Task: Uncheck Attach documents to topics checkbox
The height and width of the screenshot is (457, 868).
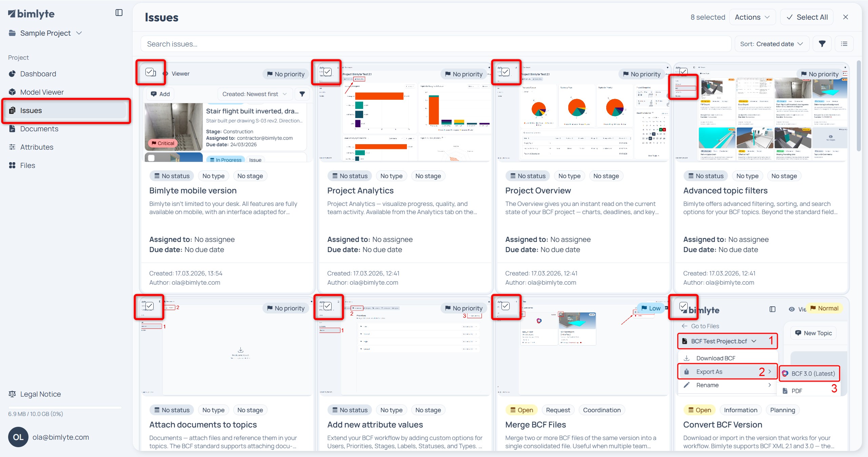Action: click(x=150, y=306)
